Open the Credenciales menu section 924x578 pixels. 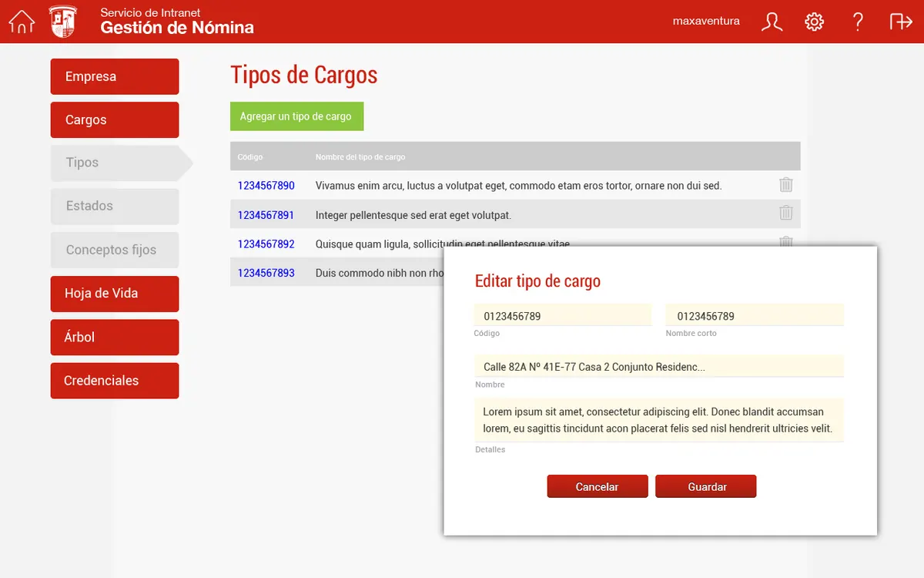(x=115, y=381)
